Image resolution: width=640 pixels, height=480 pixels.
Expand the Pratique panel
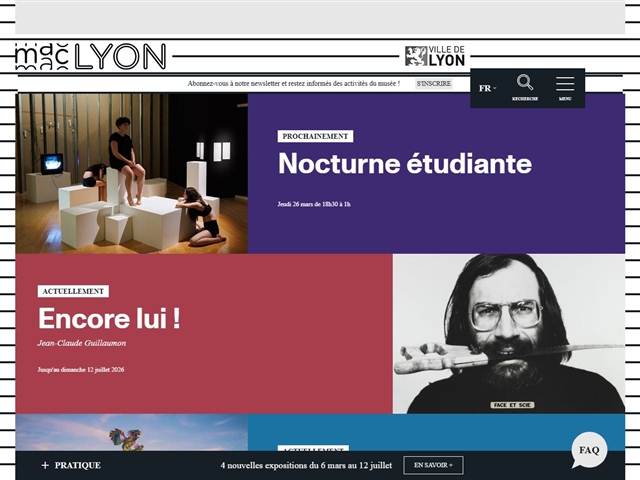pyautogui.click(x=77, y=465)
